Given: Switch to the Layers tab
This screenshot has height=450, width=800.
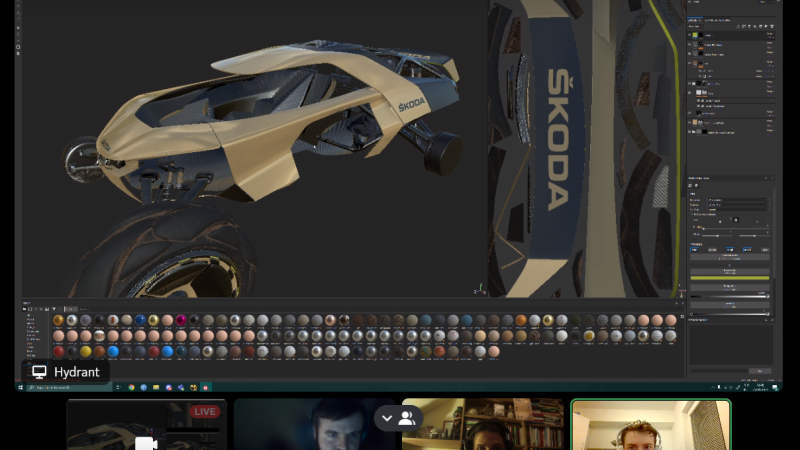Looking at the screenshot, I should tap(693, 20).
